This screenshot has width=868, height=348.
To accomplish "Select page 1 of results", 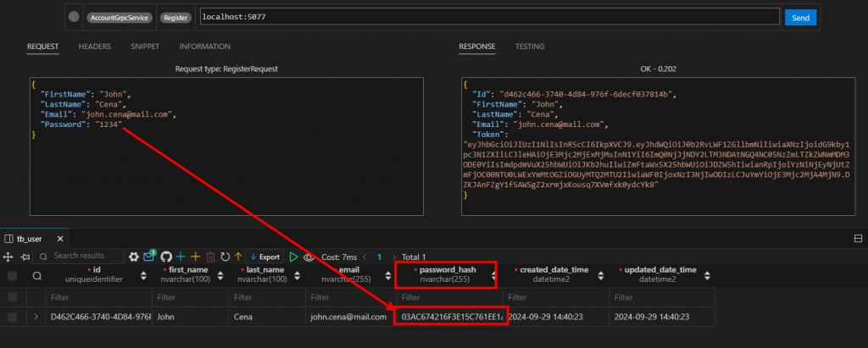I will 379,257.
